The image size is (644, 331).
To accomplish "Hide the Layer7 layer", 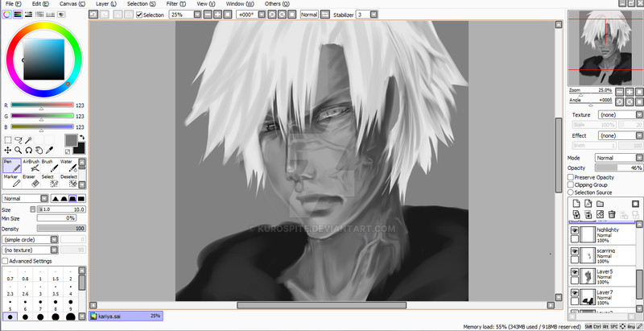I will (x=575, y=293).
